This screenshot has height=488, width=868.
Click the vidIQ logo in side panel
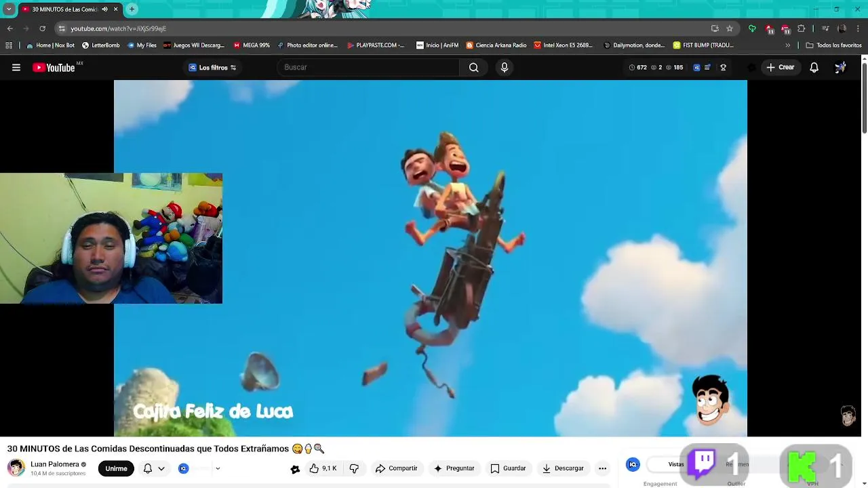coord(633,464)
